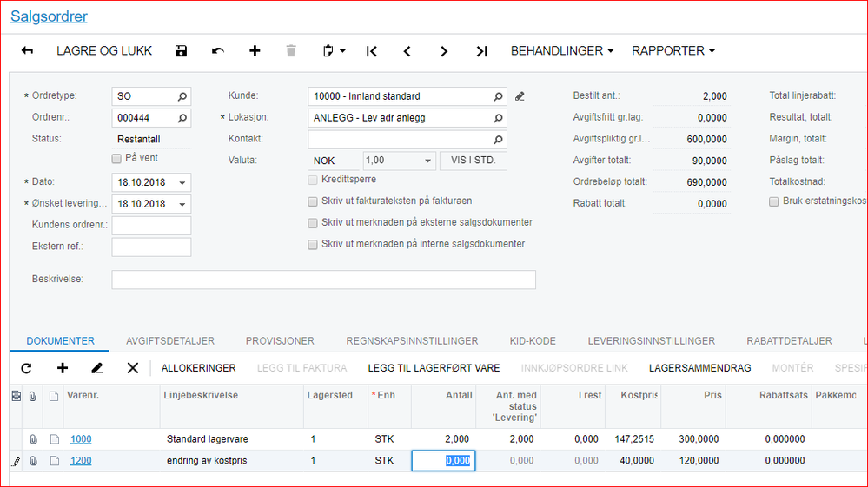Go to the last record
Image resolution: width=868 pixels, height=487 pixels.
point(481,51)
